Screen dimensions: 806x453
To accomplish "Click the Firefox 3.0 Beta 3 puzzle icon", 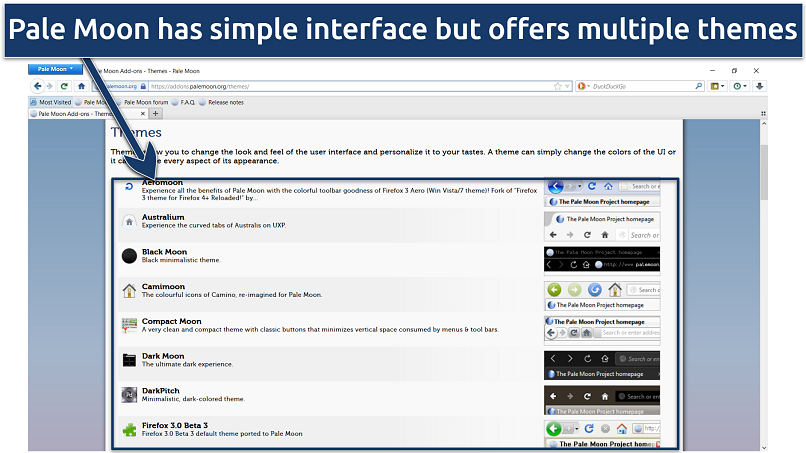I will [x=129, y=430].
